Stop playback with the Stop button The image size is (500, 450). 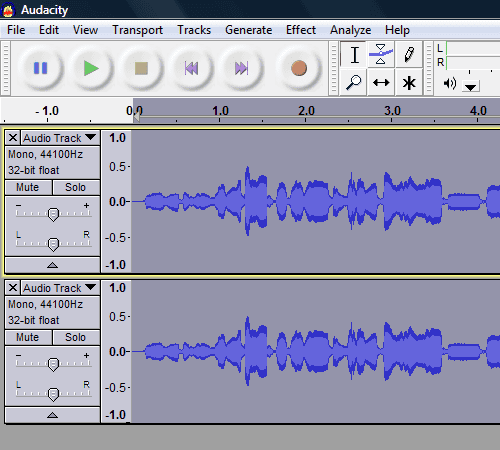141,68
